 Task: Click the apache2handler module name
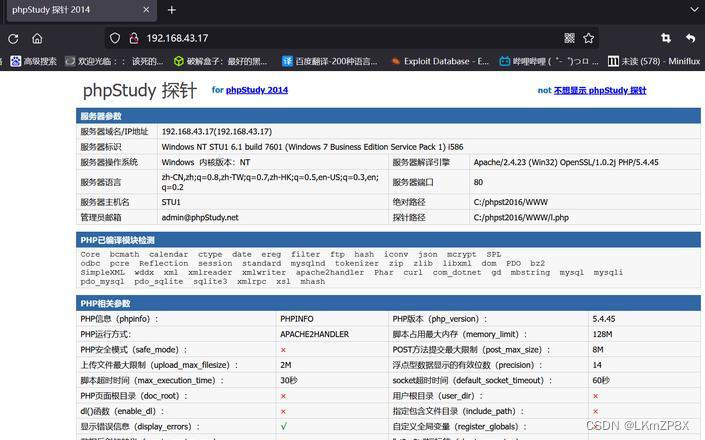point(330,272)
